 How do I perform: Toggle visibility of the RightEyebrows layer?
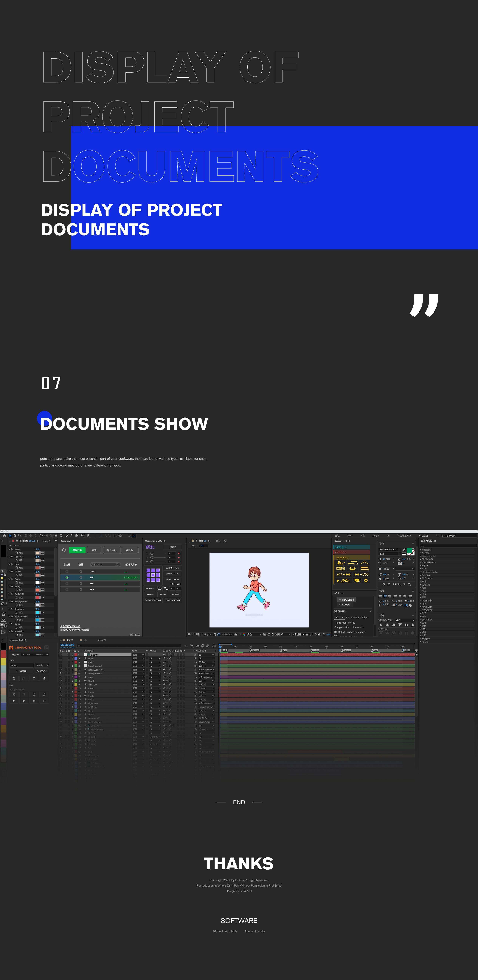click(x=60, y=670)
